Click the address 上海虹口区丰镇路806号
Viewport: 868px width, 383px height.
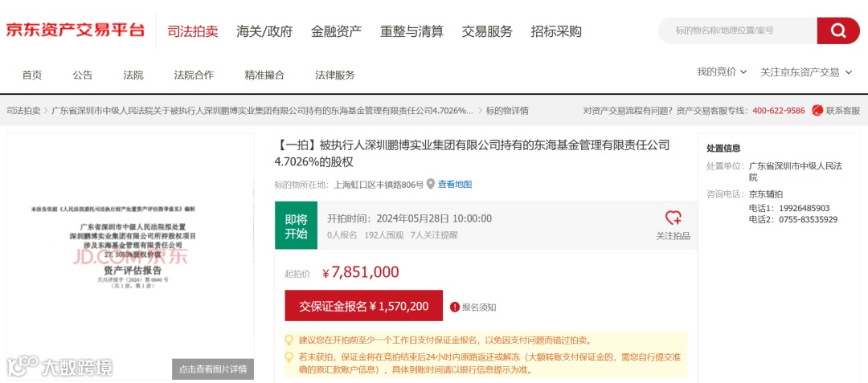tap(379, 185)
